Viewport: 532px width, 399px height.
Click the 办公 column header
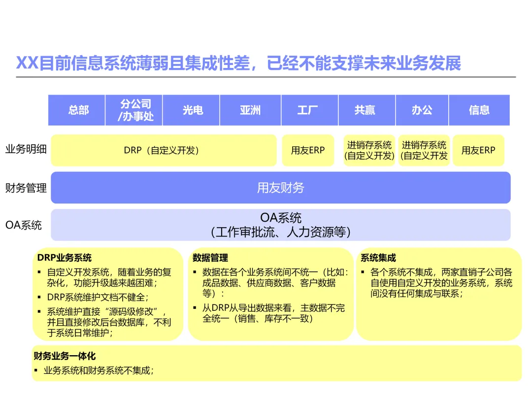click(422, 110)
